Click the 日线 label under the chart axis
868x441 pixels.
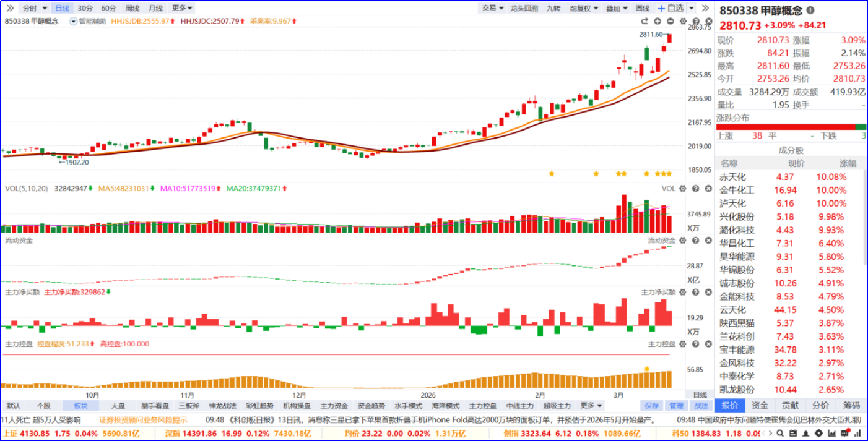700,394
